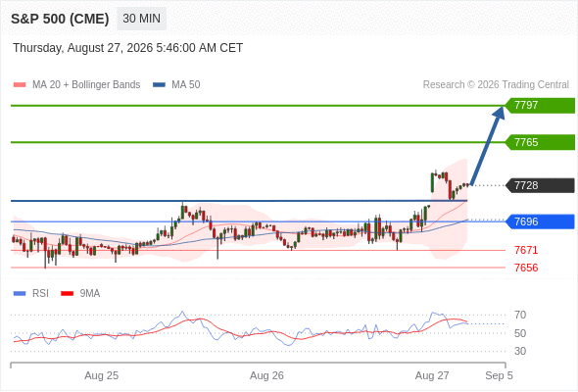Click the 30 MIN timeframe badge
Image resolution: width=578 pixels, height=392 pixels.
click(x=141, y=19)
